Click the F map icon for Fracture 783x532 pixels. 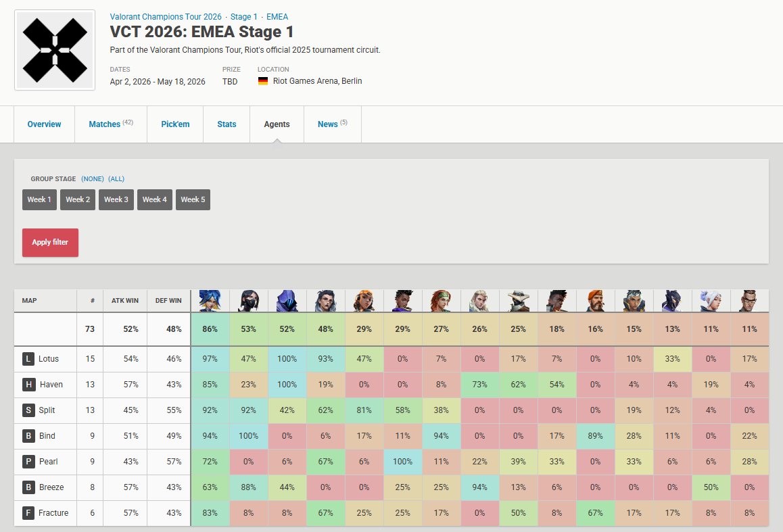(28, 513)
